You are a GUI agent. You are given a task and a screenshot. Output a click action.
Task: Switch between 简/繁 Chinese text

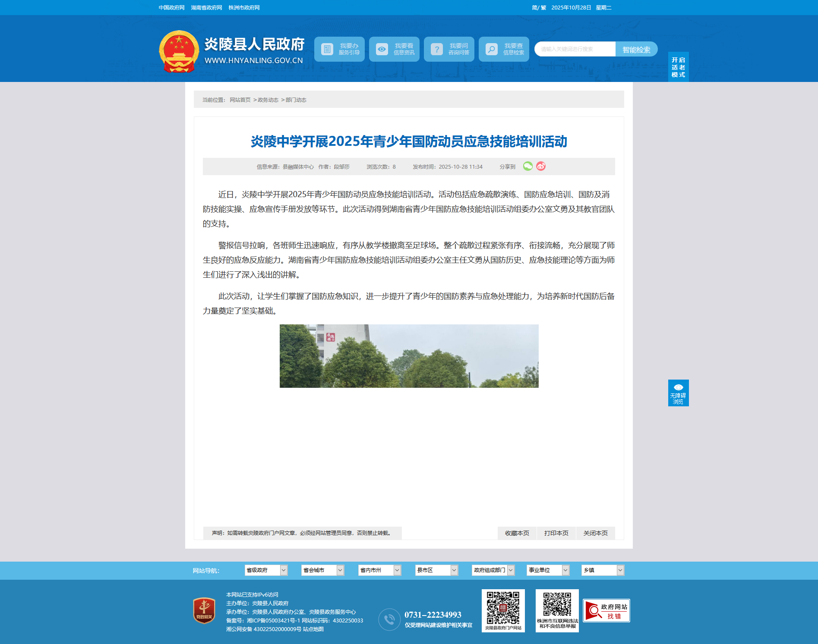point(539,8)
